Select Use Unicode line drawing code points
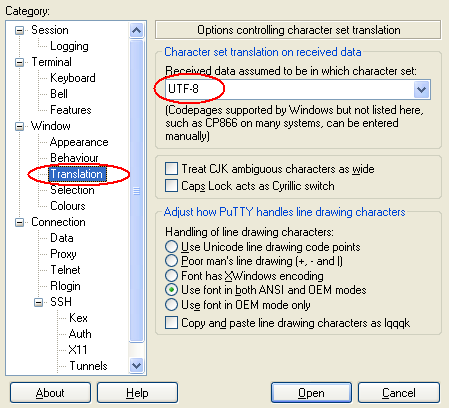This screenshot has height=408, width=449. 171,247
